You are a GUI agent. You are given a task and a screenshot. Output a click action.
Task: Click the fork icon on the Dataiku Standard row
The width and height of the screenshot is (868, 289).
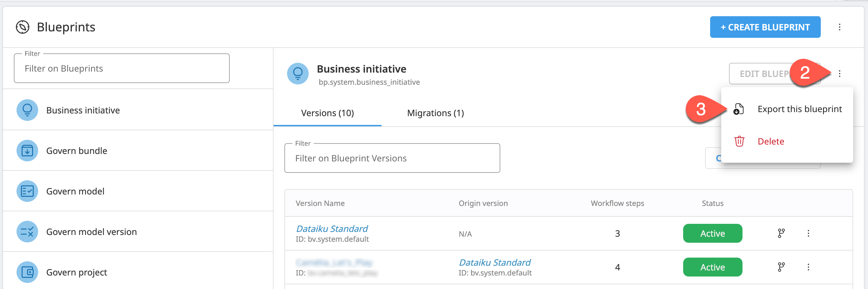pyautogui.click(x=781, y=233)
